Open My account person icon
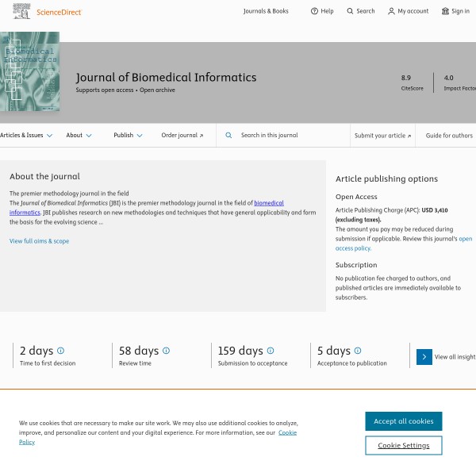476x476 pixels. [x=391, y=11]
